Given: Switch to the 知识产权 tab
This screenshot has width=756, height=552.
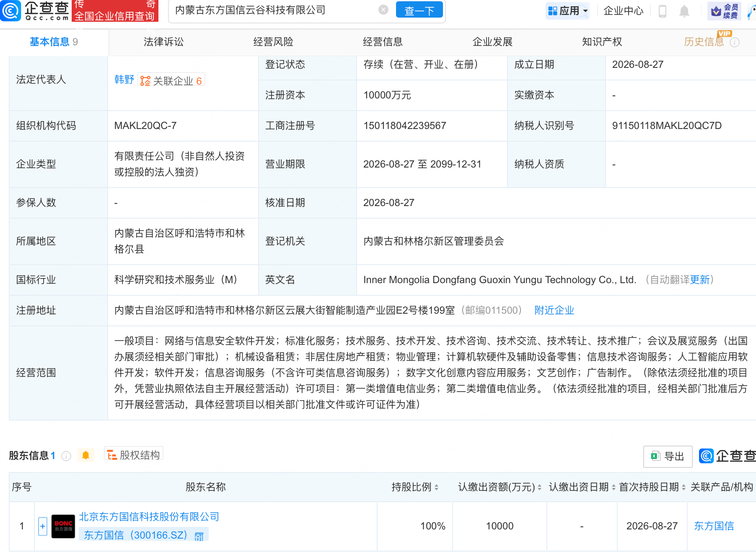Looking at the screenshot, I should click(x=602, y=42).
